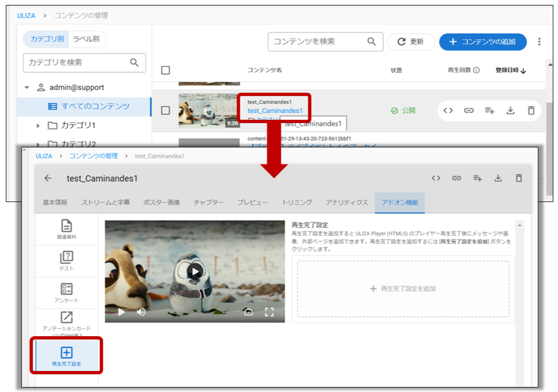Click magnifier icon in content search box
558x392 pixels.
[x=371, y=41]
